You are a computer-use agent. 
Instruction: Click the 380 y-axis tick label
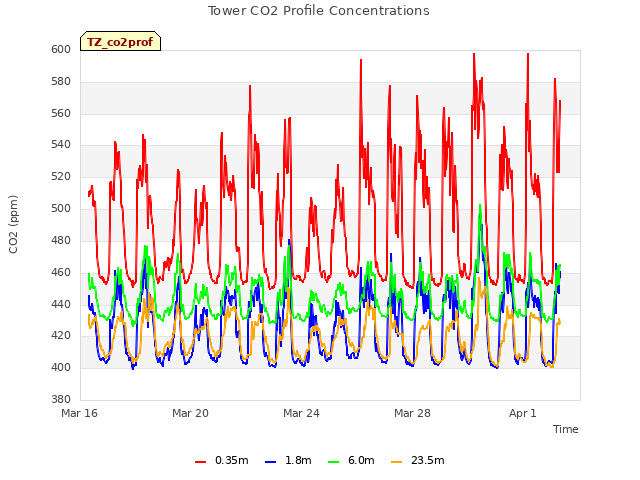(x=61, y=400)
